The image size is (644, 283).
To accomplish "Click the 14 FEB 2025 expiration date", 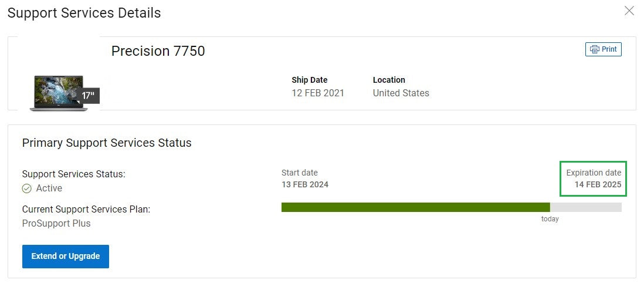I will pos(598,184).
